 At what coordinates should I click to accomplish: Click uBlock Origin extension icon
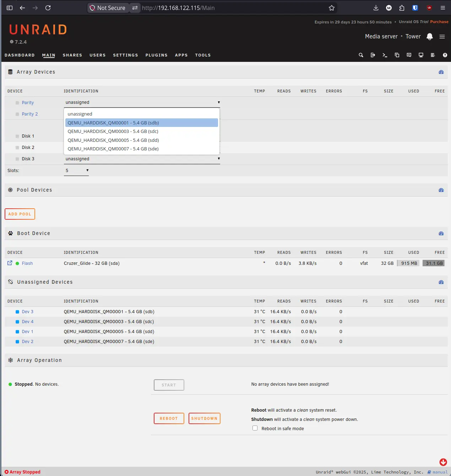point(429,8)
